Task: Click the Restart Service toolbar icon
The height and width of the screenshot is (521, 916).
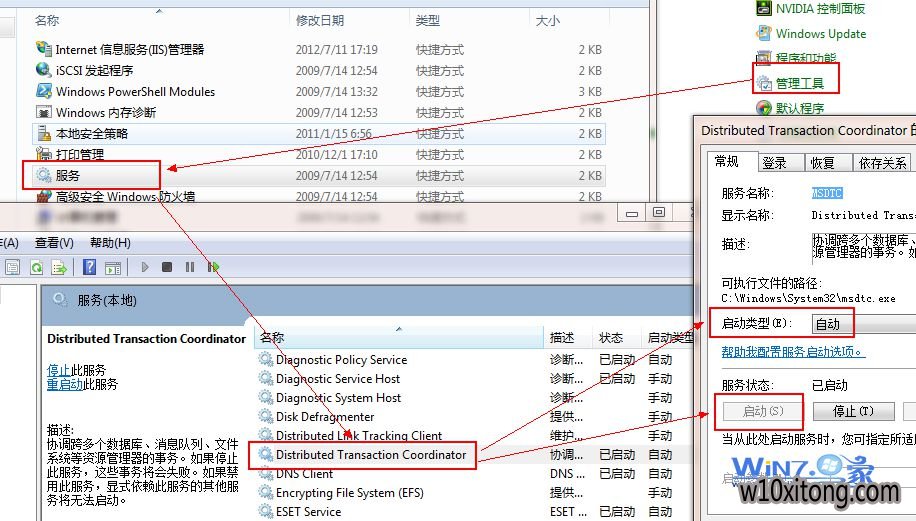Action: pos(213,267)
